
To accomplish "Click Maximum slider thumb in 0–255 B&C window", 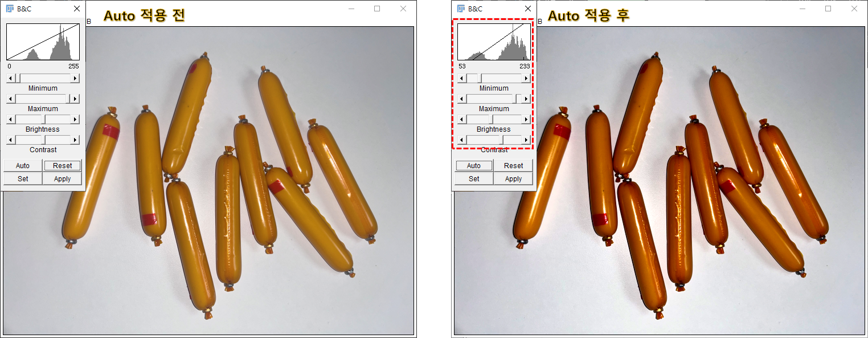I will coord(68,99).
